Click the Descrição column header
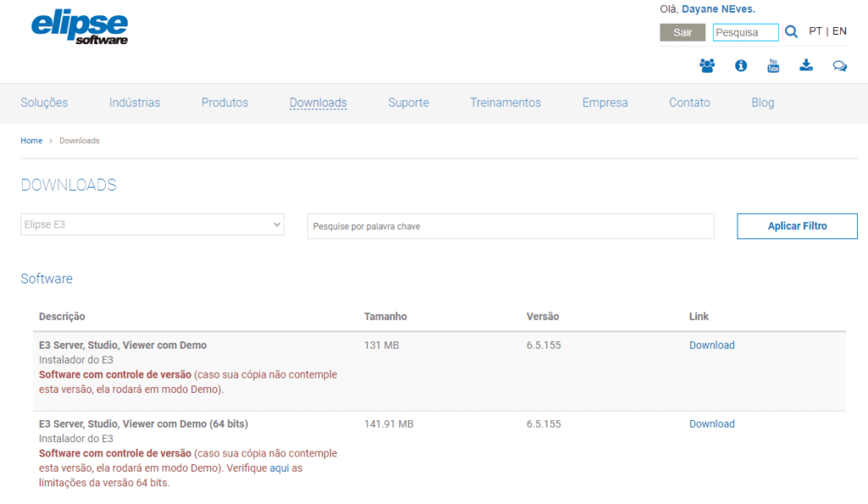The image size is (868, 504). pos(62,316)
